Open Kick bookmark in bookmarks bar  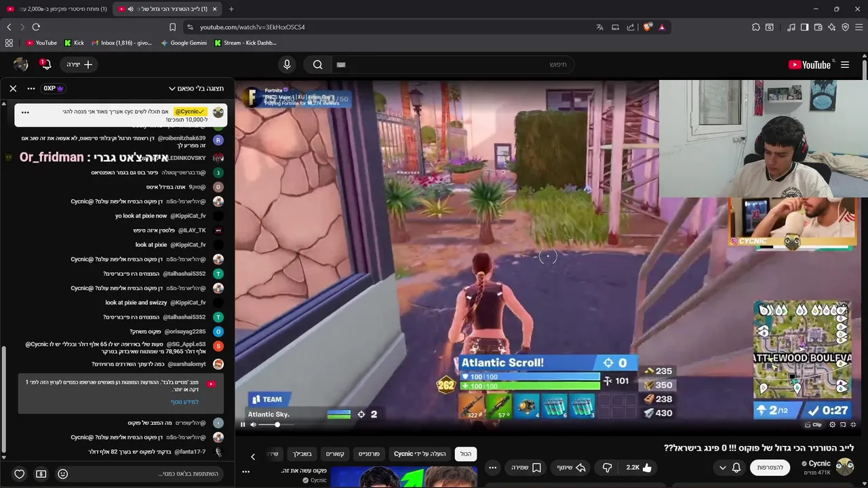click(x=74, y=43)
